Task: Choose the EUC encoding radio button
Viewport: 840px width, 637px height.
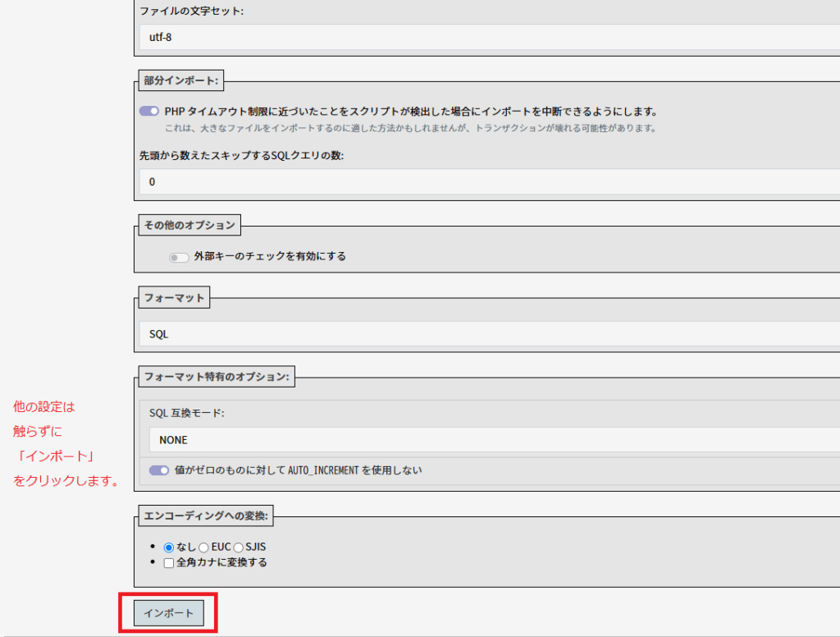Action: [203, 547]
